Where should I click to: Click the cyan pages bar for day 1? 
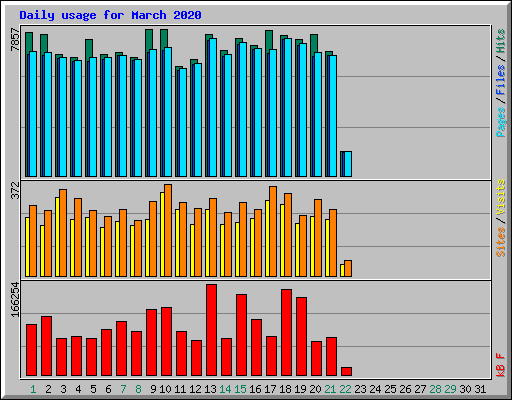[33, 114]
